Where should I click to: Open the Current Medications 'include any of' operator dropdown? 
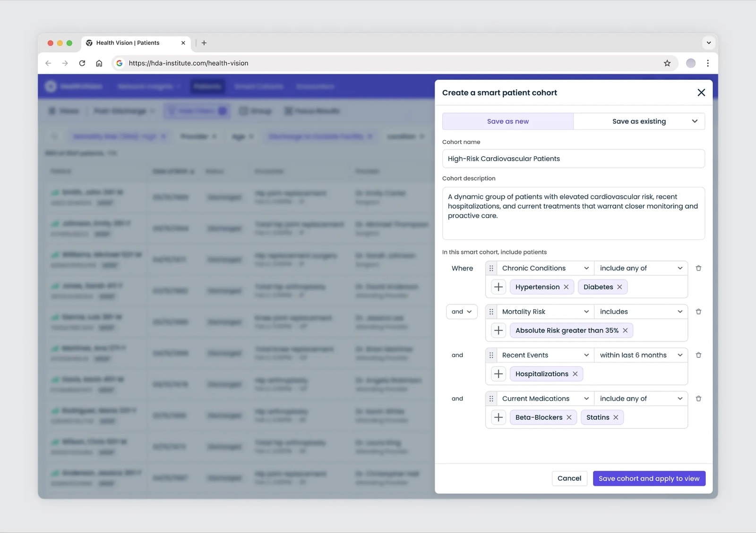point(641,398)
